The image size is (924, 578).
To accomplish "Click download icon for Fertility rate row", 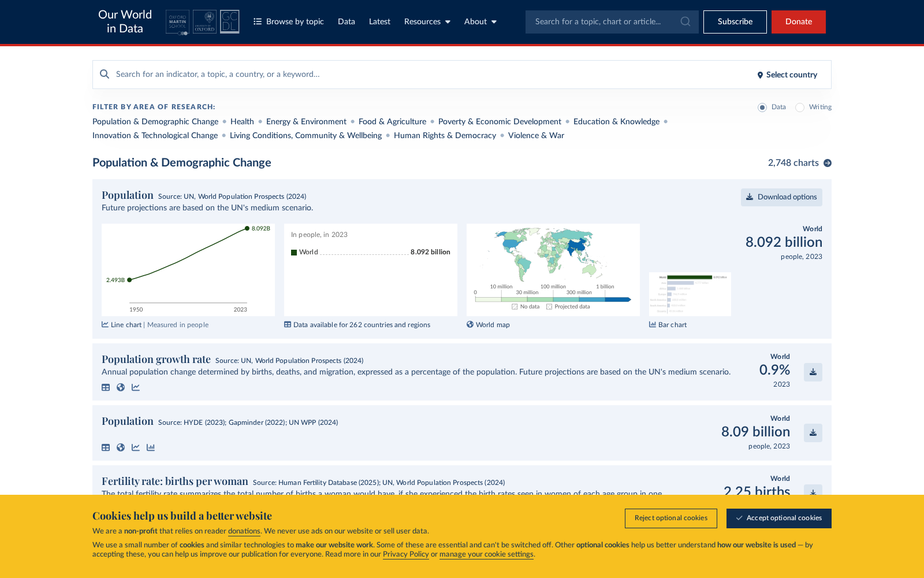I will [813, 490].
